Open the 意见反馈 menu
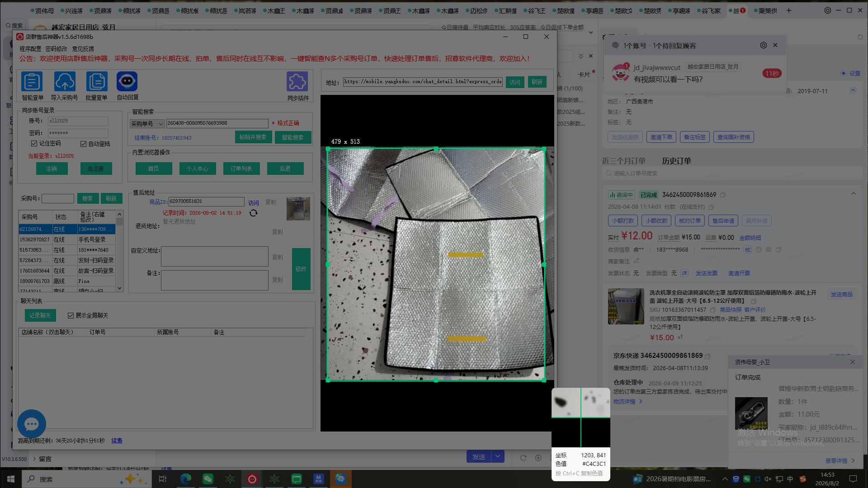This screenshot has height=488, width=868. click(x=83, y=49)
